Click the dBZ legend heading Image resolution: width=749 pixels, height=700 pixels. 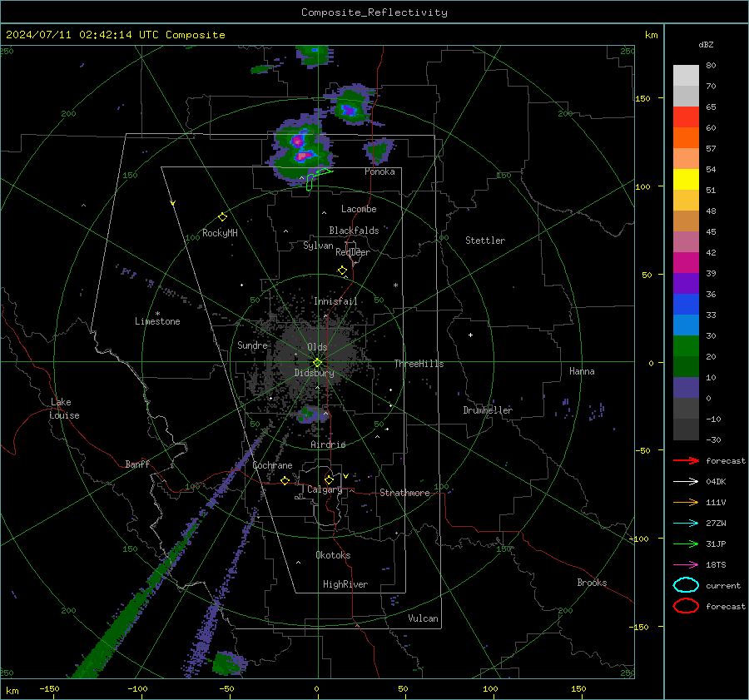706,44
